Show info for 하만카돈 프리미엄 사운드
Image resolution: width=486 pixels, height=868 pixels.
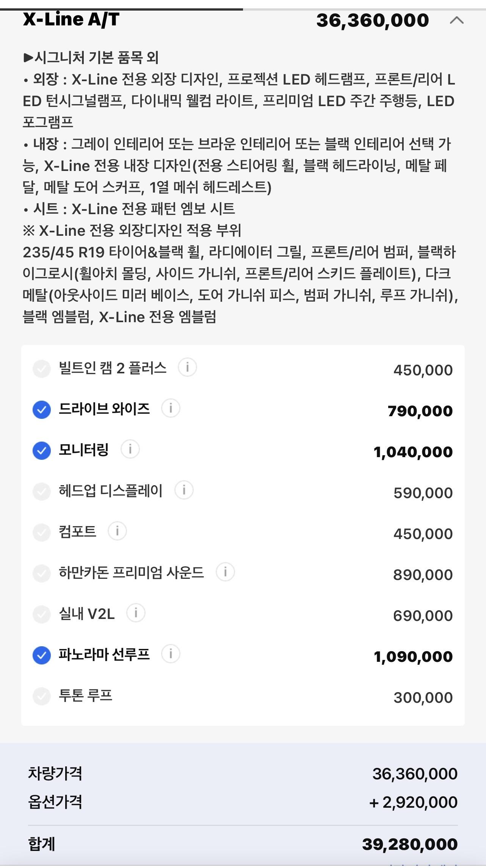(225, 572)
